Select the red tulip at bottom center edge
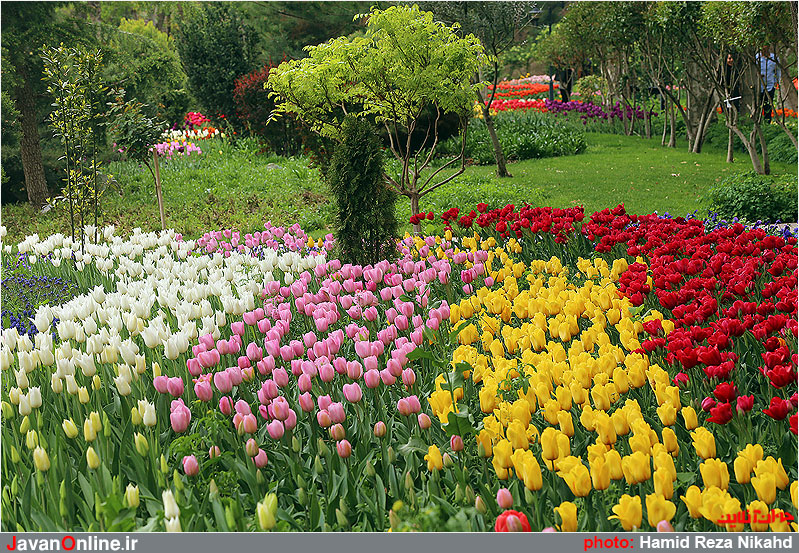The image size is (799, 553). coord(512,521)
